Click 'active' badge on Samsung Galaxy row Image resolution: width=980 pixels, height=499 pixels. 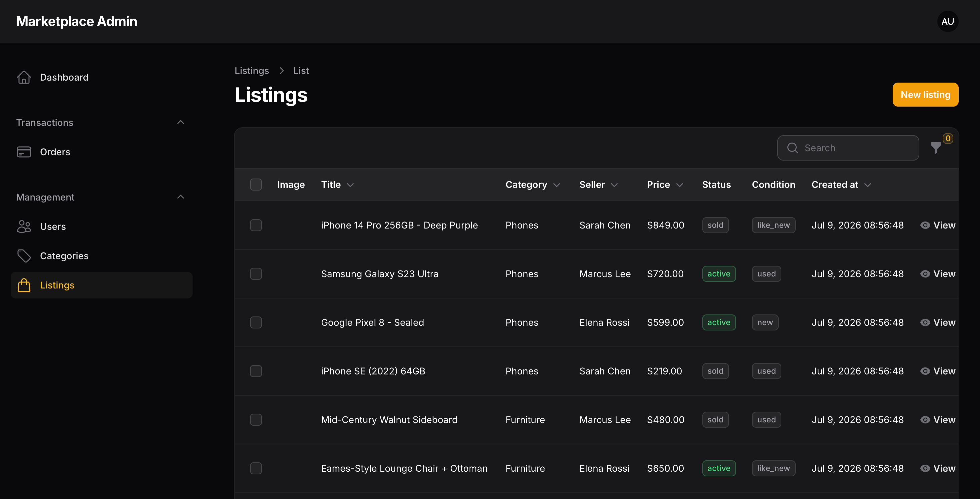tap(719, 273)
